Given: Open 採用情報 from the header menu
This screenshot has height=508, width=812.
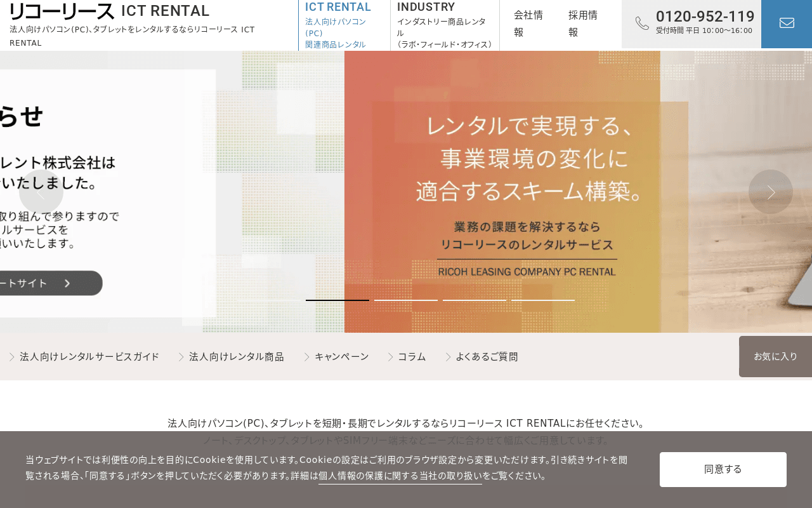Looking at the screenshot, I should 582,23.
